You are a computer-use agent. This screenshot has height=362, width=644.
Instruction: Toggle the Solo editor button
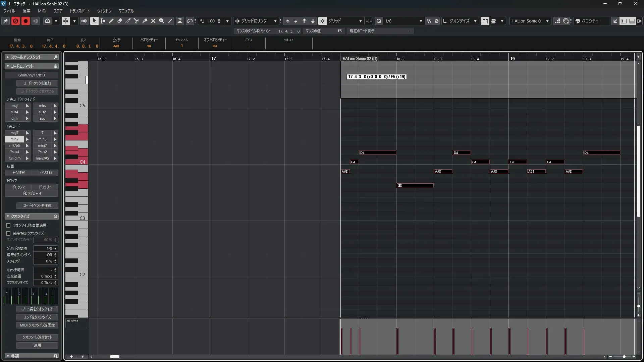click(15, 21)
